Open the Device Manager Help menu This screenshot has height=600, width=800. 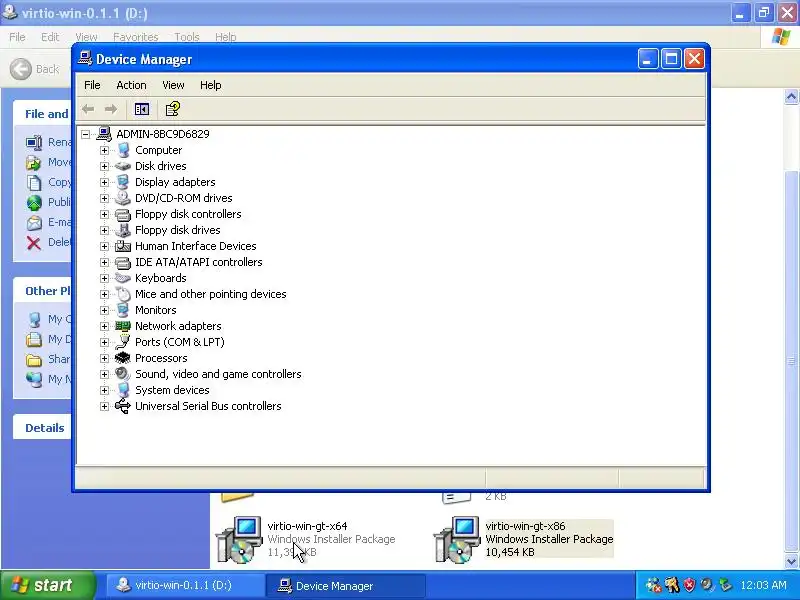point(210,85)
